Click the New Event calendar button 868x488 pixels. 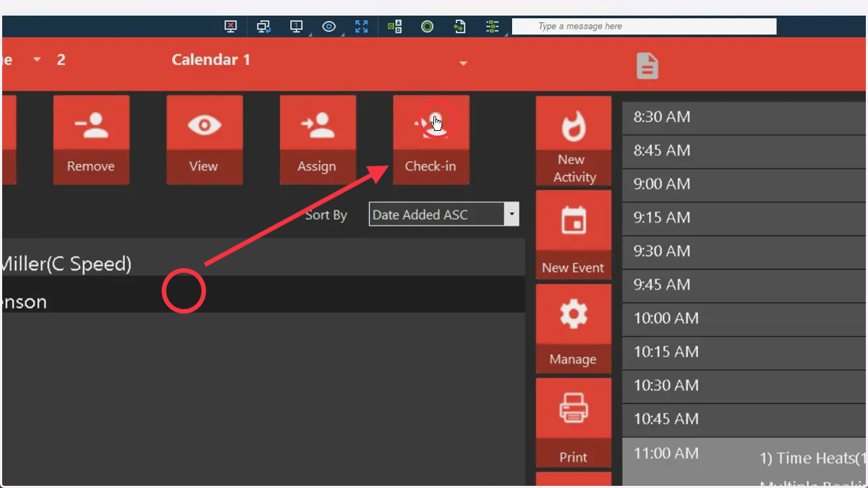click(x=573, y=235)
